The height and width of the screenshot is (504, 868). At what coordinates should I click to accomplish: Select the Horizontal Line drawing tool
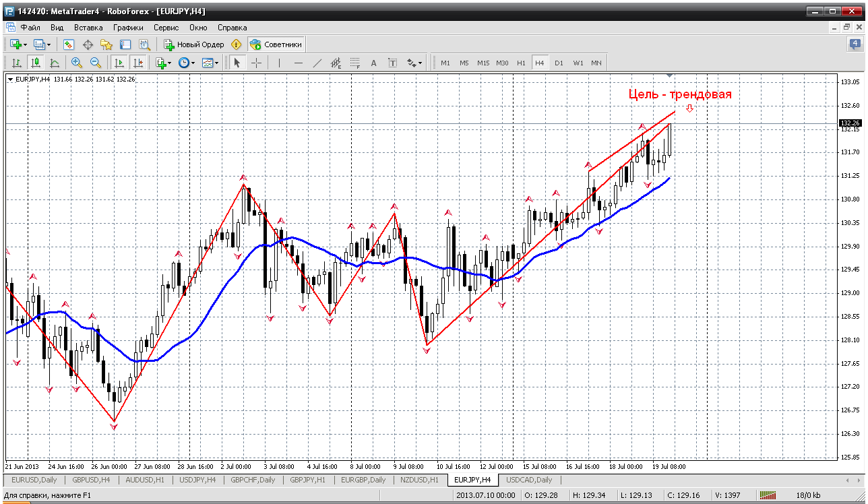click(x=298, y=63)
